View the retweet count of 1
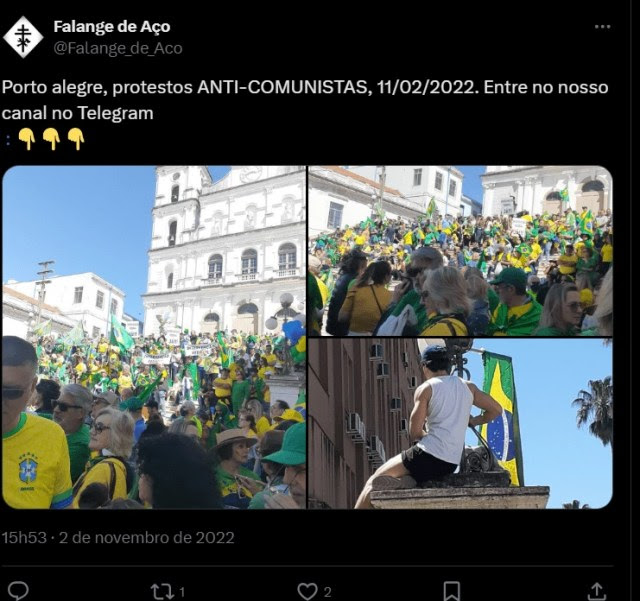This screenshot has height=601, width=640. click(x=182, y=592)
